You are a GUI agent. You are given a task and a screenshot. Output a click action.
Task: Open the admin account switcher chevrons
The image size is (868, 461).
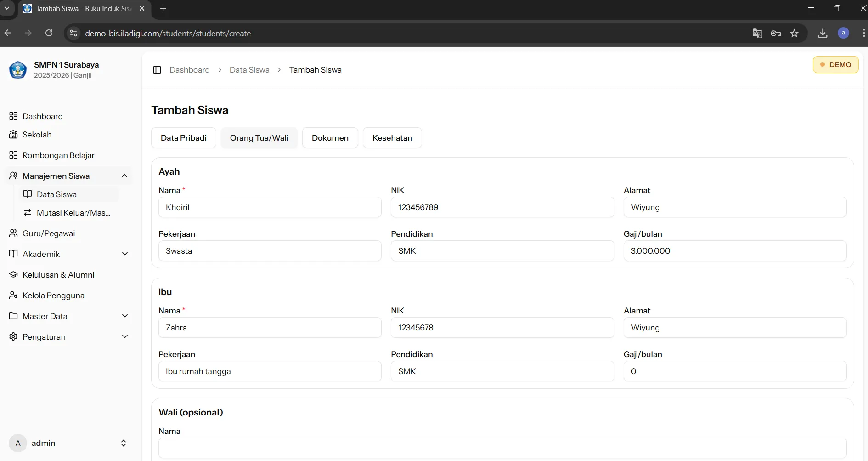[124, 443]
